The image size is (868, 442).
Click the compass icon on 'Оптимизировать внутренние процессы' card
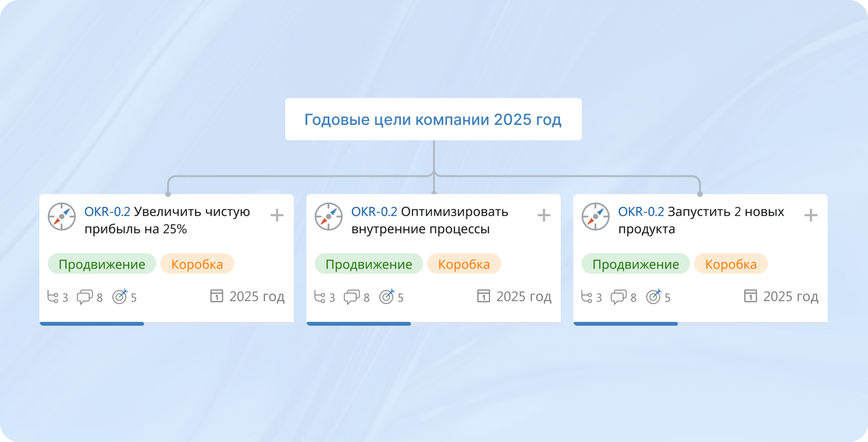[329, 217]
